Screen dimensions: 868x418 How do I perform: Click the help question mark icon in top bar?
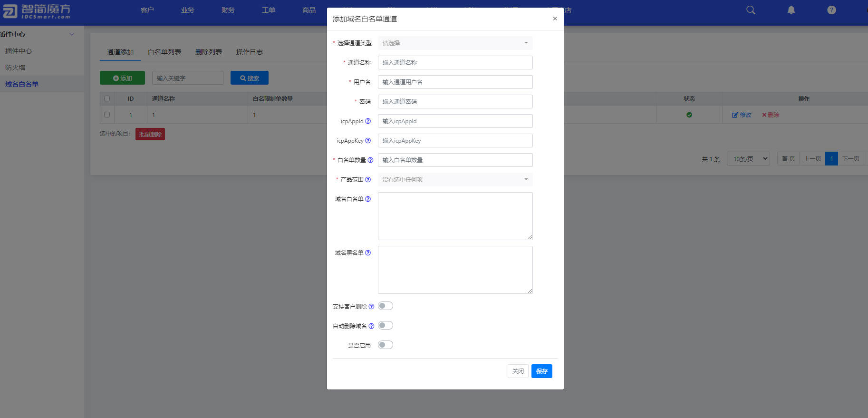tap(831, 10)
